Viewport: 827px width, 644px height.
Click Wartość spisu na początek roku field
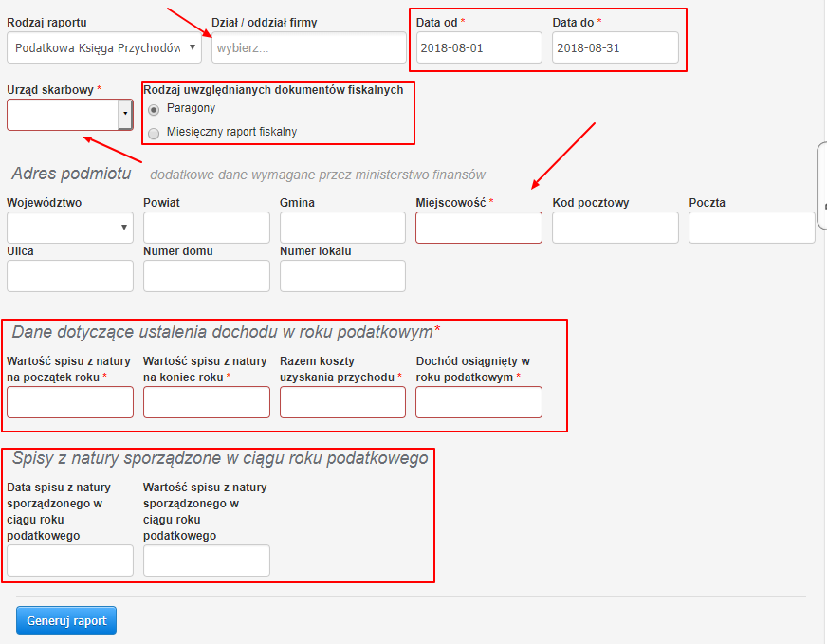[70, 402]
